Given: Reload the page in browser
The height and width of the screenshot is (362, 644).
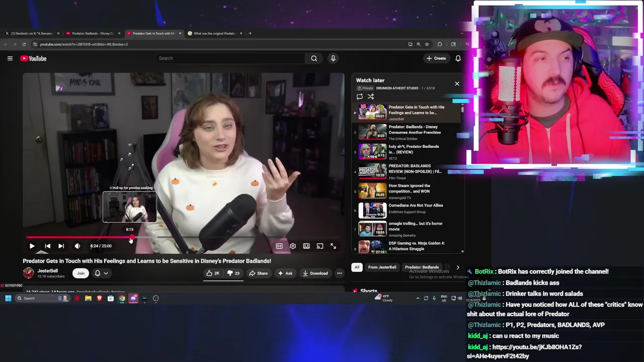Looking at the screenshot, I should [x=24, y=44].
